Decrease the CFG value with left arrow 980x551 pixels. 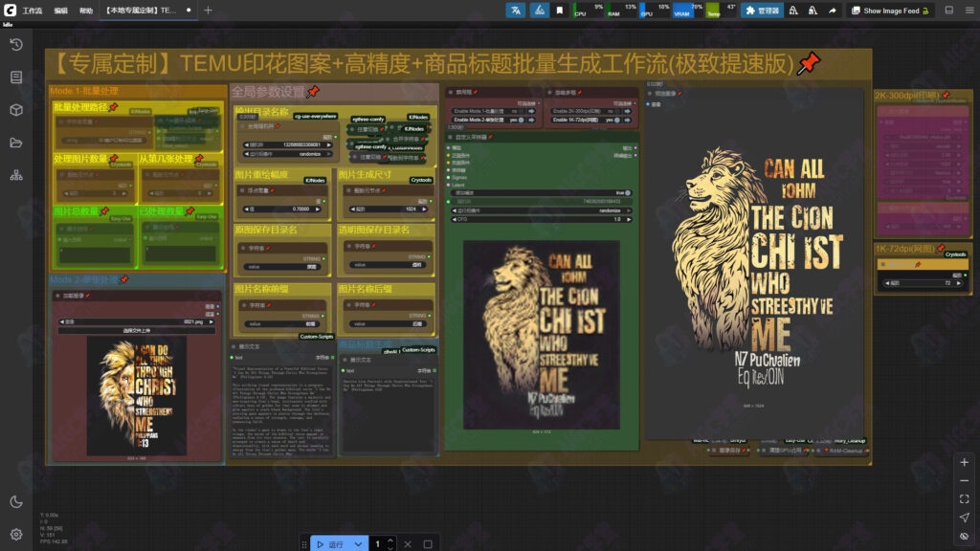[454, 219]
